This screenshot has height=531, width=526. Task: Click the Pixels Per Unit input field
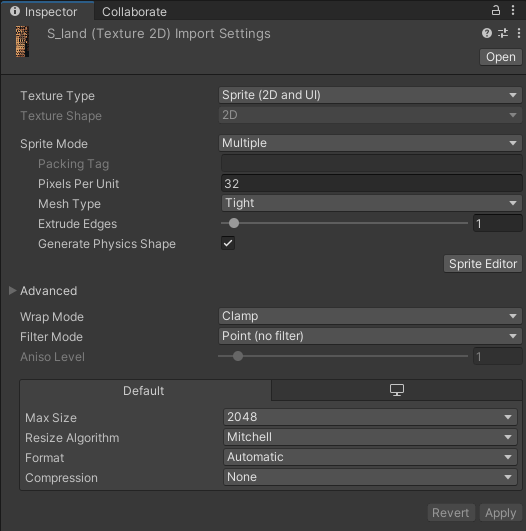(372, 184)
